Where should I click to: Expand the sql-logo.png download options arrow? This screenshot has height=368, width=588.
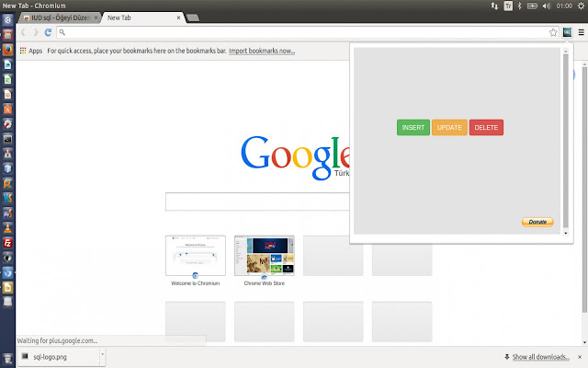(x=102, y=355)
